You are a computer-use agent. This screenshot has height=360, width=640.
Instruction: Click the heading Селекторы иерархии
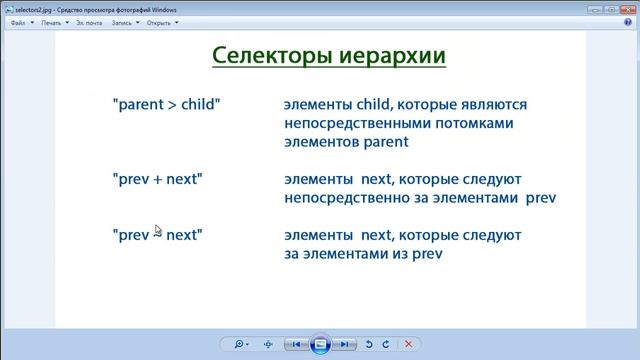point(329,56)
